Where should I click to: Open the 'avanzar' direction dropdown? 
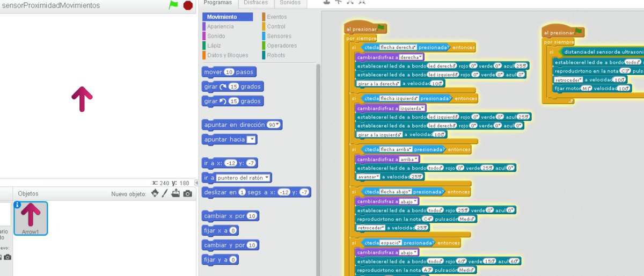[x=368, y=176]
